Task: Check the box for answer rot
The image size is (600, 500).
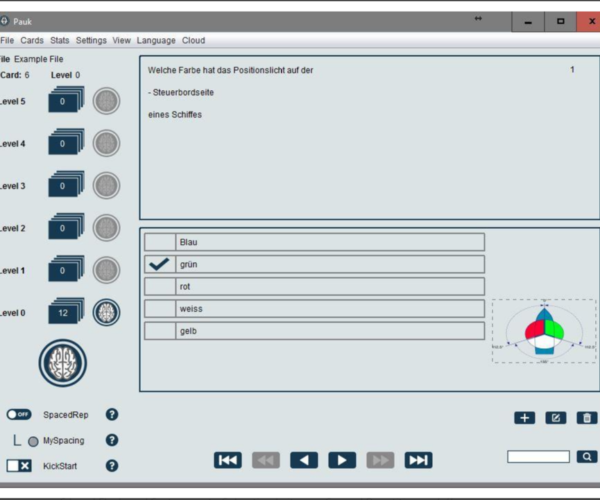Action: point(160,287)
